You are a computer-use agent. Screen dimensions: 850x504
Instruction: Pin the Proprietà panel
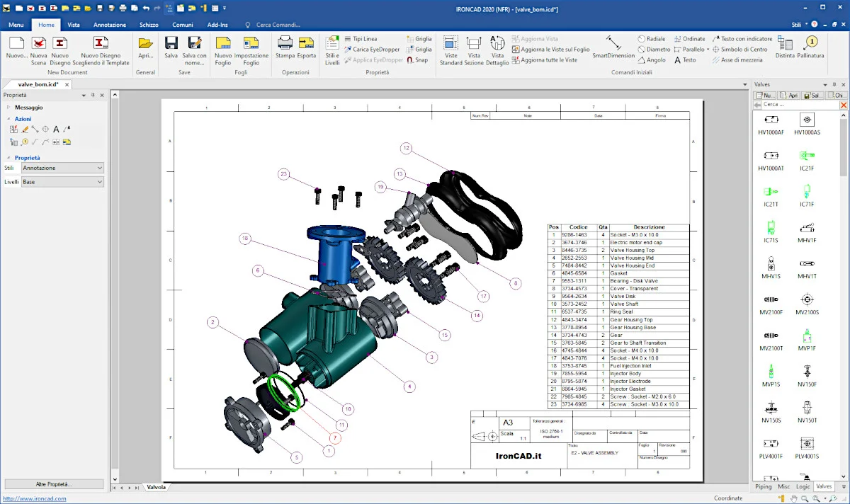(x=92, y=95)
